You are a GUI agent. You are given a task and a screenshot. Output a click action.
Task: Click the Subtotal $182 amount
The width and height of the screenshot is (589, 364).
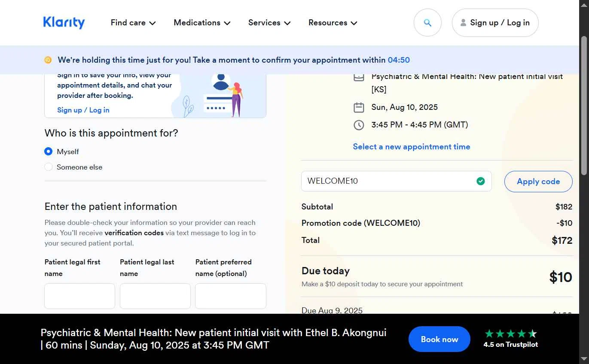point(564,207)
